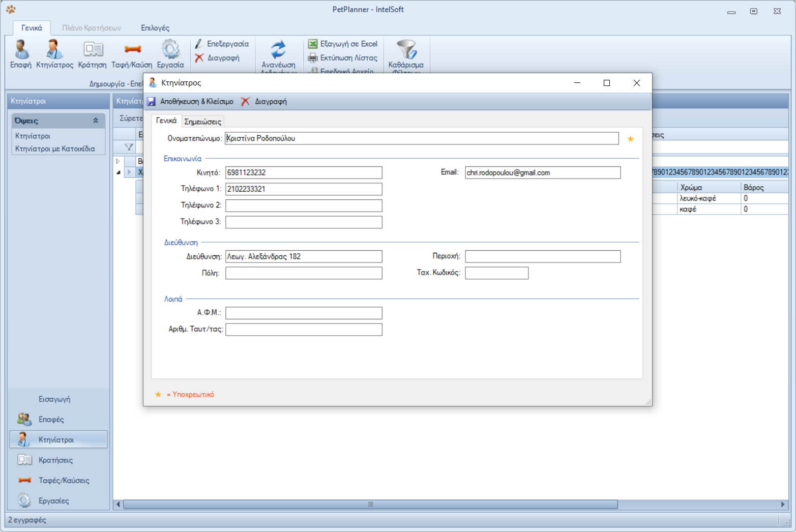
Task: Open new Κράτηση booking icon
Action: point(93,50)
